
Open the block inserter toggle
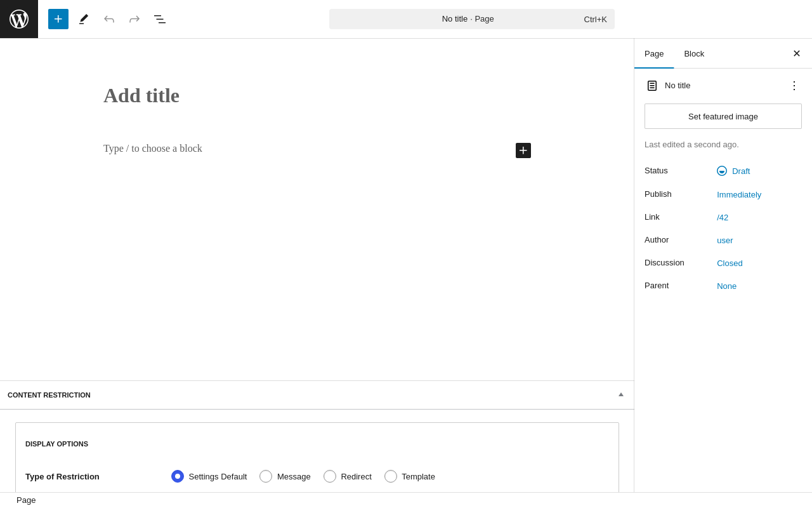pyautogui.click(x=58, y=19)
